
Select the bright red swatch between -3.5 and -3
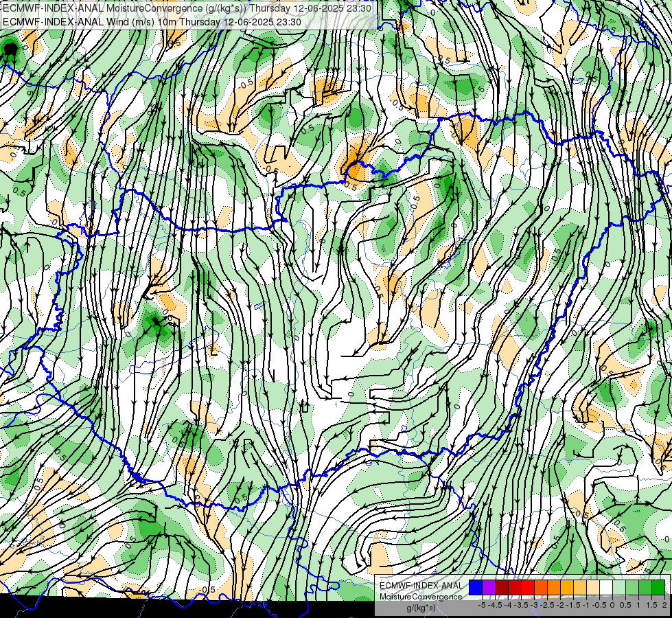point(528,587)
